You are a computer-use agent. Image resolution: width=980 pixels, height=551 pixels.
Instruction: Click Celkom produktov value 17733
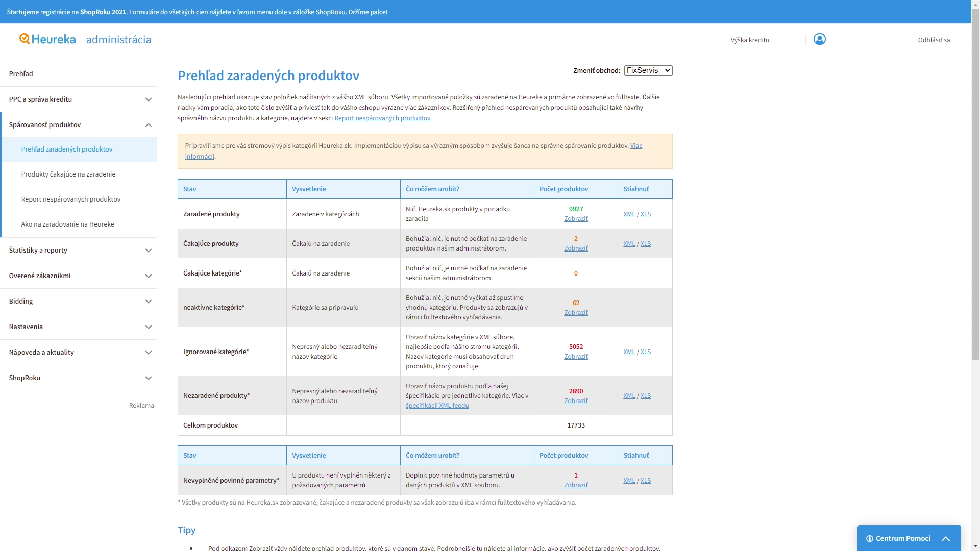click(x=576, y=425)
